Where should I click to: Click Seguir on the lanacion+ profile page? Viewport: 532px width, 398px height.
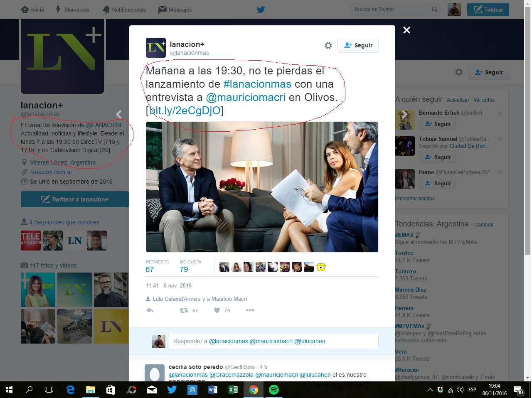(488, 72)
